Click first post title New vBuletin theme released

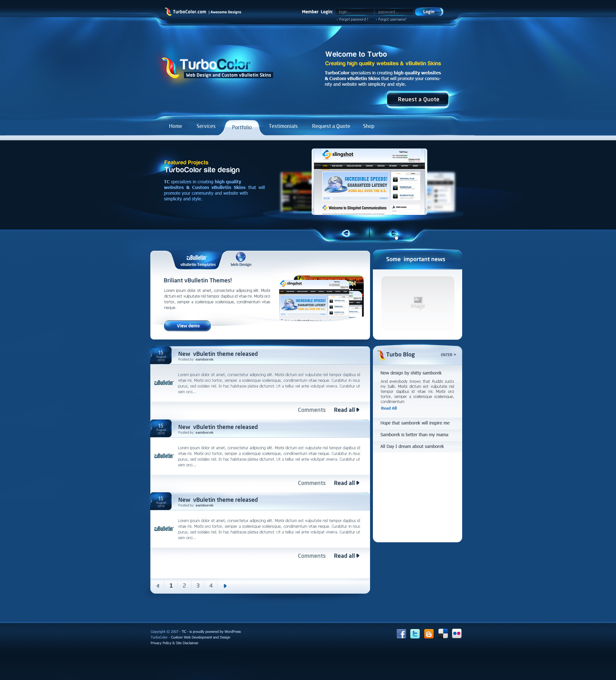(x=217, y=354)
